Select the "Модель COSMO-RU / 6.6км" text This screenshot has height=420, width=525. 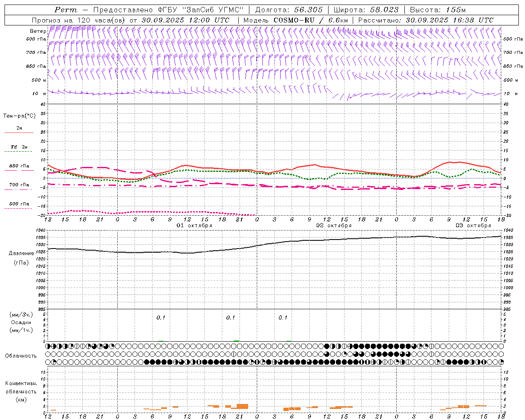(x=296, y=20)
